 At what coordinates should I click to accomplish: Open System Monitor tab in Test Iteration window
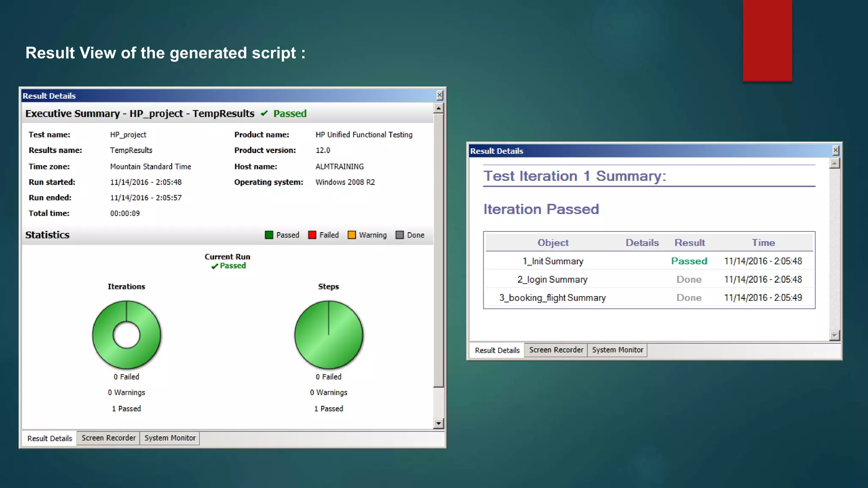618,350
